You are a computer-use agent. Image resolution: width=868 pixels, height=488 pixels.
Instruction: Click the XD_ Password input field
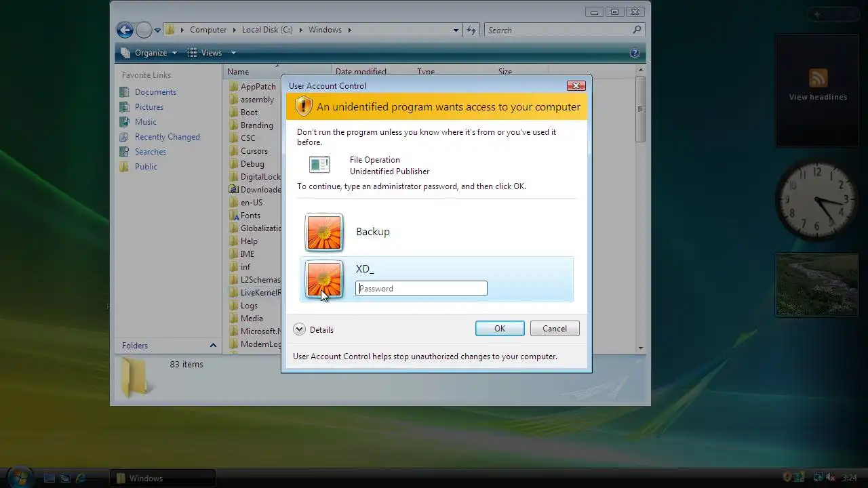pyautogui.click(x=421, y=289)
